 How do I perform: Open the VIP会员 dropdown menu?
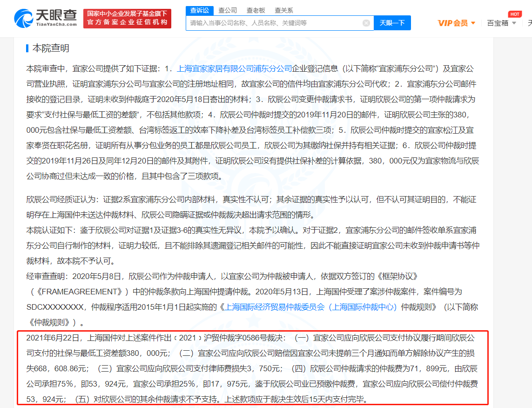click(456, 23)
